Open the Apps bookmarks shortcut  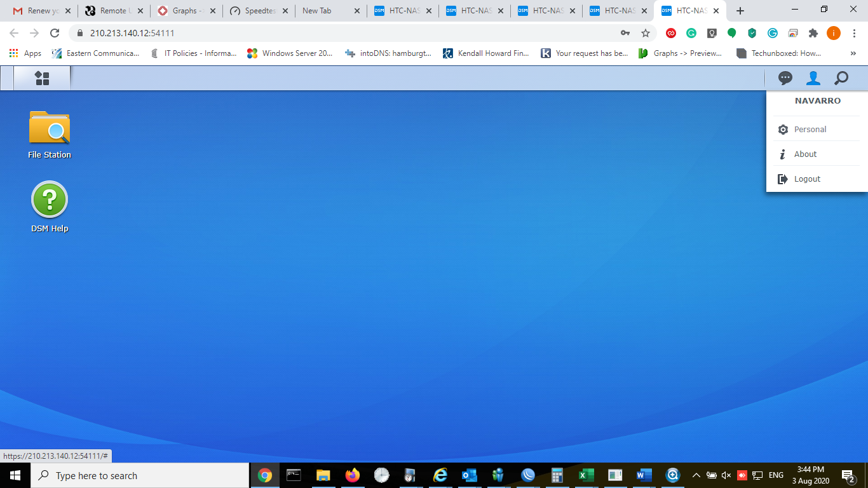coord(25,53)
